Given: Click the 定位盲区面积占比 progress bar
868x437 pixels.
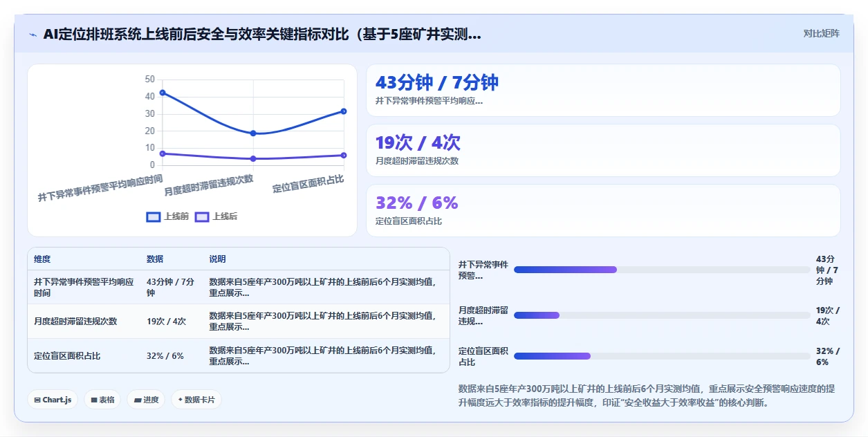Looking at the screenshot, I should (662, 356).
